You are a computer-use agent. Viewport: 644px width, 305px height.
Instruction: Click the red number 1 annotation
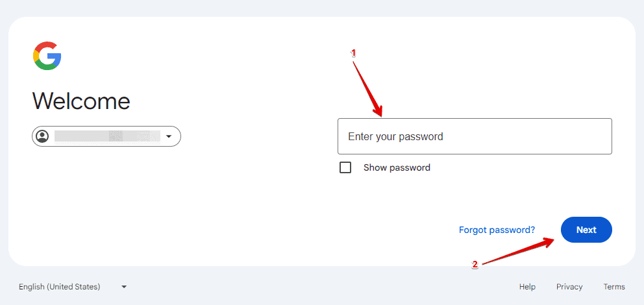coord(353,53)
